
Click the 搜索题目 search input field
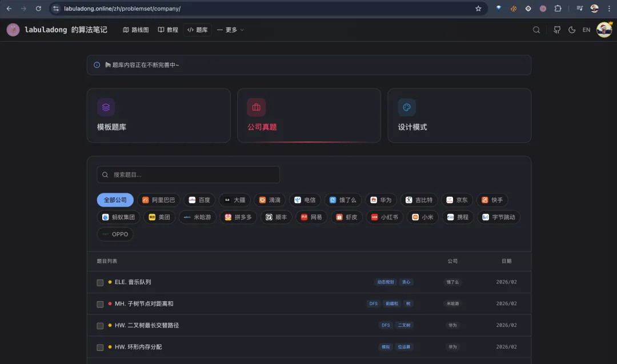pyautogui.click(x=188, y=174)
